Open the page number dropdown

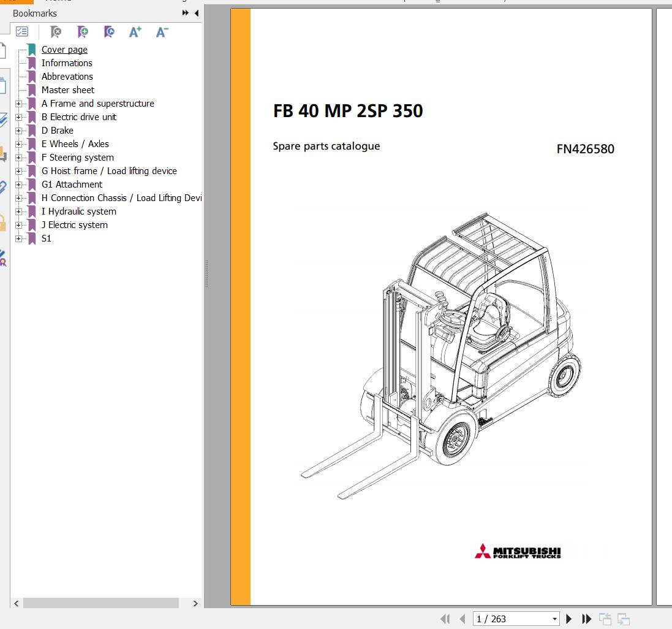click(554, 619)
